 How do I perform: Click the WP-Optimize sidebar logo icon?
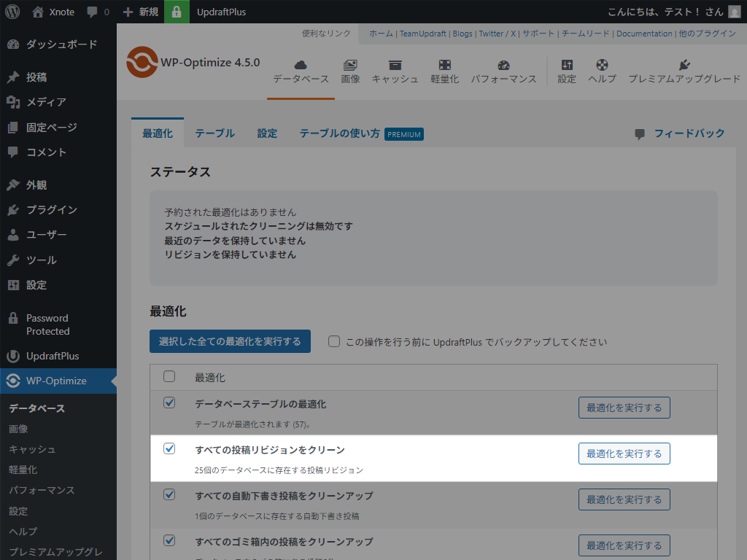click(x=13, y=381)
